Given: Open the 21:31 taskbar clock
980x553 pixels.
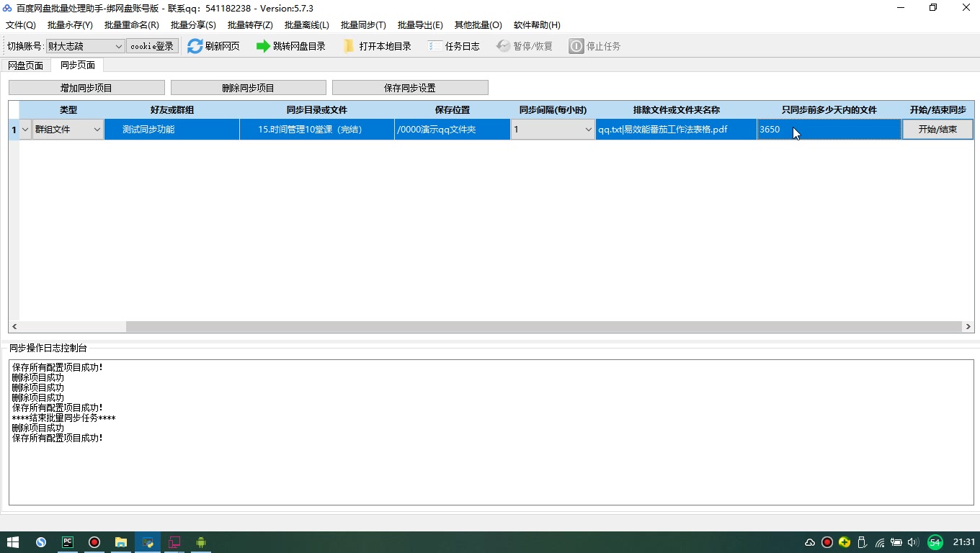Looking at the screenshot, I should pyautogui.click(x=964, y=542).
